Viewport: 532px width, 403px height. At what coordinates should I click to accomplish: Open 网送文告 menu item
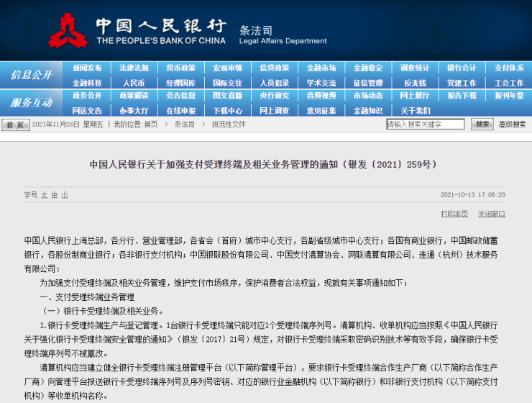tap(87, 111)
